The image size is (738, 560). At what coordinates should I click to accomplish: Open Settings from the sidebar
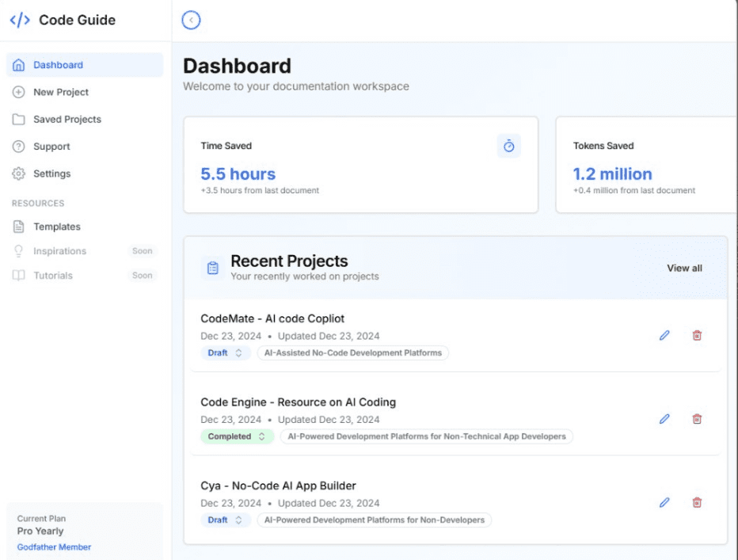85,173
